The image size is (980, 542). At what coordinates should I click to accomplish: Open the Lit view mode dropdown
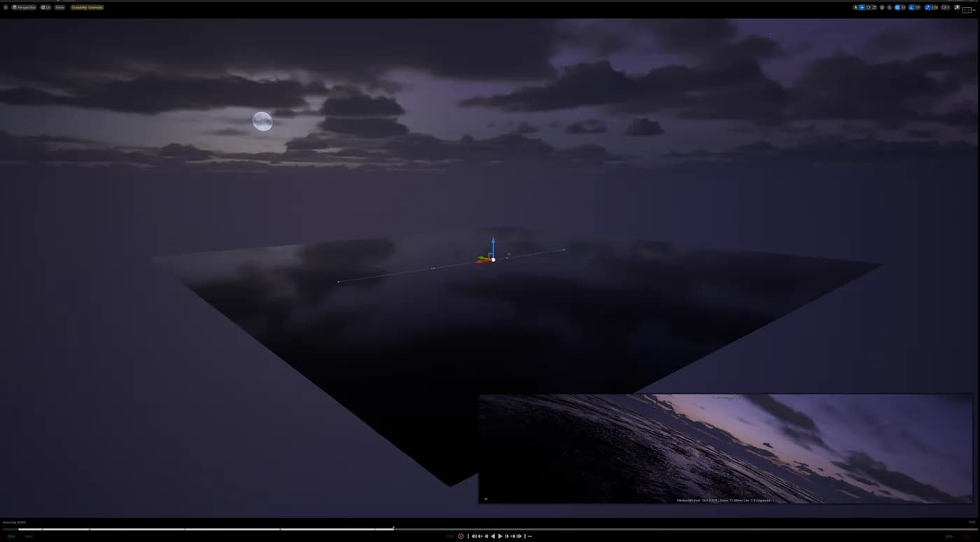(45, 7)
